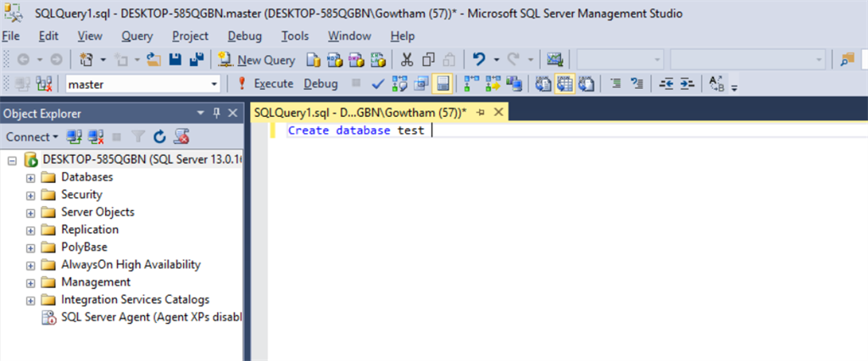Image resolution: width=868 pixels, height=361 pixels.
Task: Switch to Results to Text output
Action: pos(543,84)
